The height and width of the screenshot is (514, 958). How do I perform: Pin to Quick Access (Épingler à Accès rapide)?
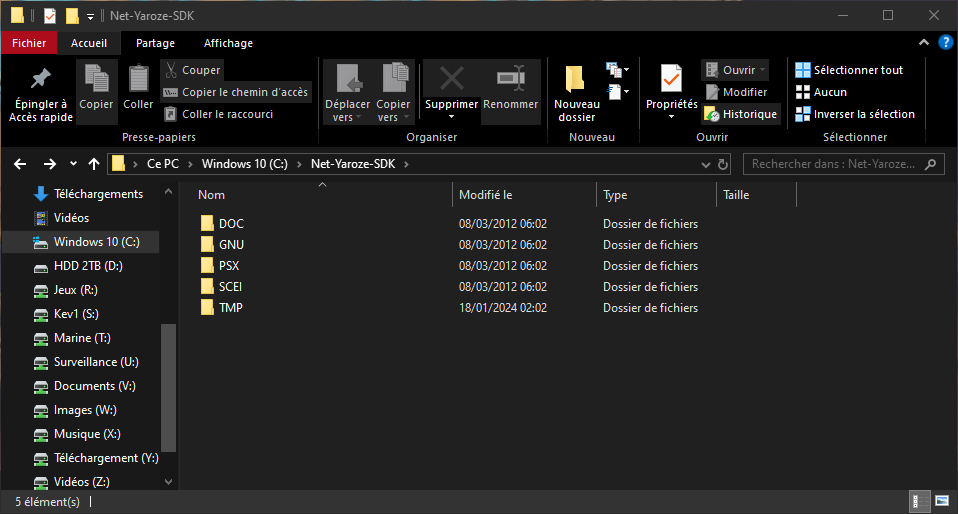[41, 93]
